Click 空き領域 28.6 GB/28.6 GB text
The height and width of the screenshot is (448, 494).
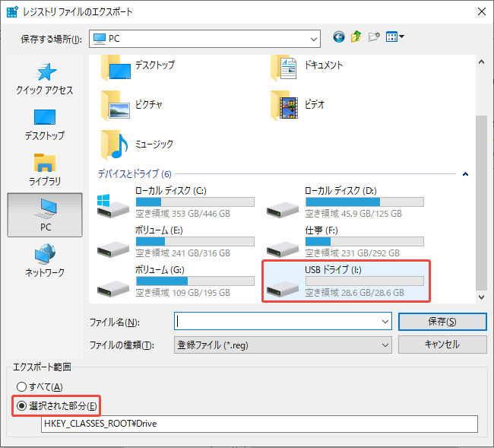coord(354,293)
